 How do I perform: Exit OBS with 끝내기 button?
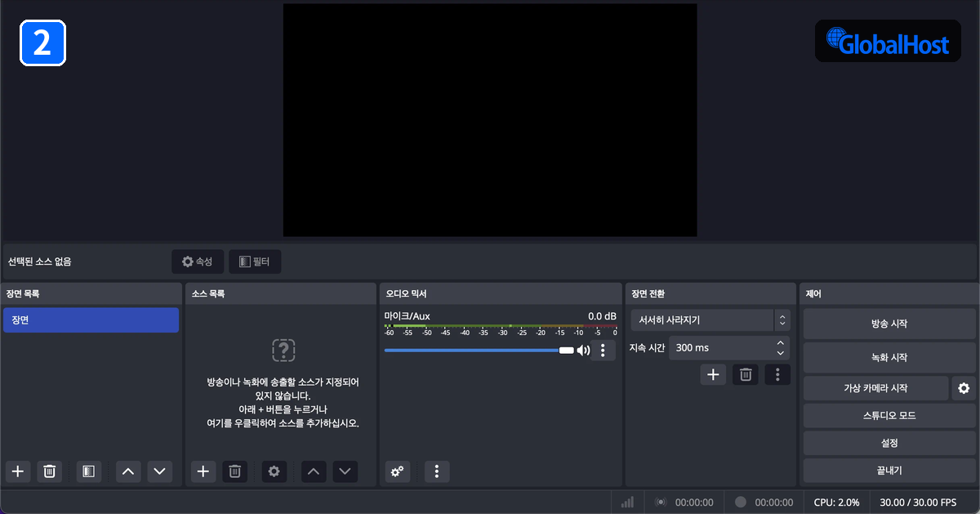[889, 471]
